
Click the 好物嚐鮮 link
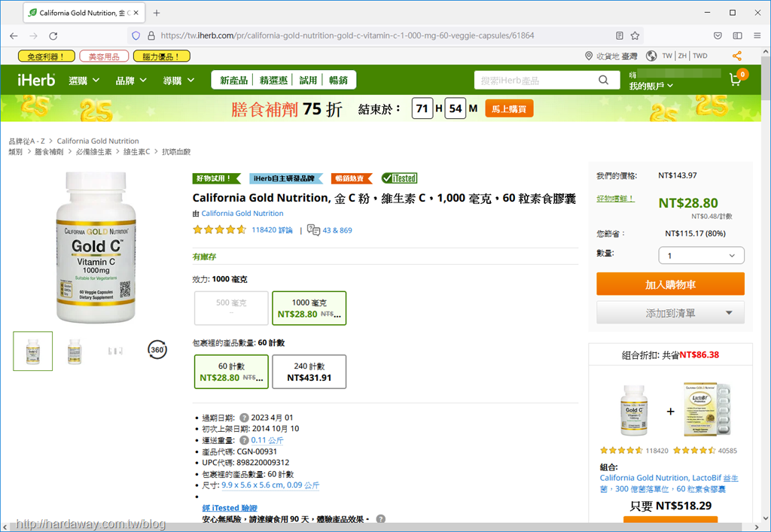pos(615,199)
